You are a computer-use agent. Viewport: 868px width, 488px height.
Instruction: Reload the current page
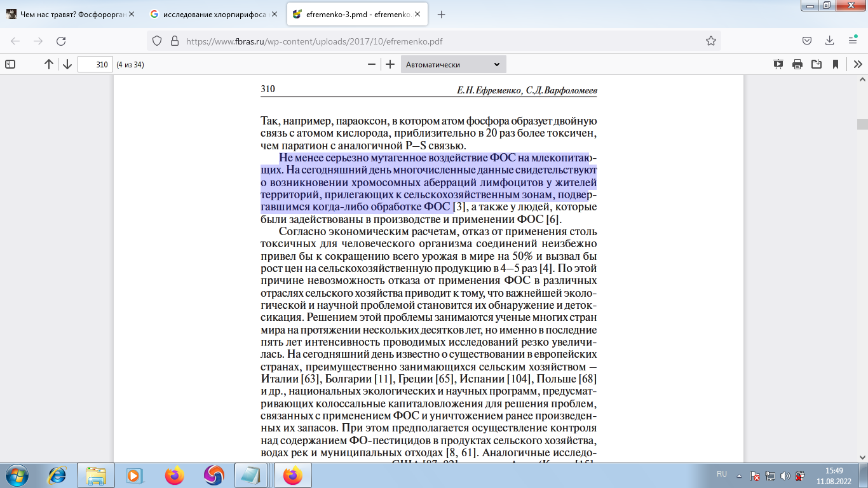(x=61, y=41)
